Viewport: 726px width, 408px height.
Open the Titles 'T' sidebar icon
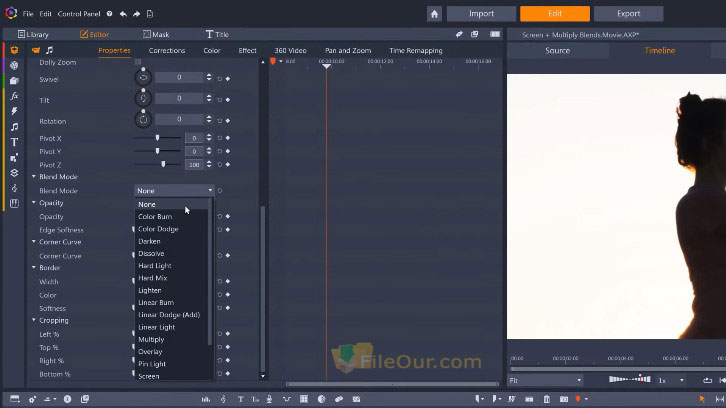point(14,142)
